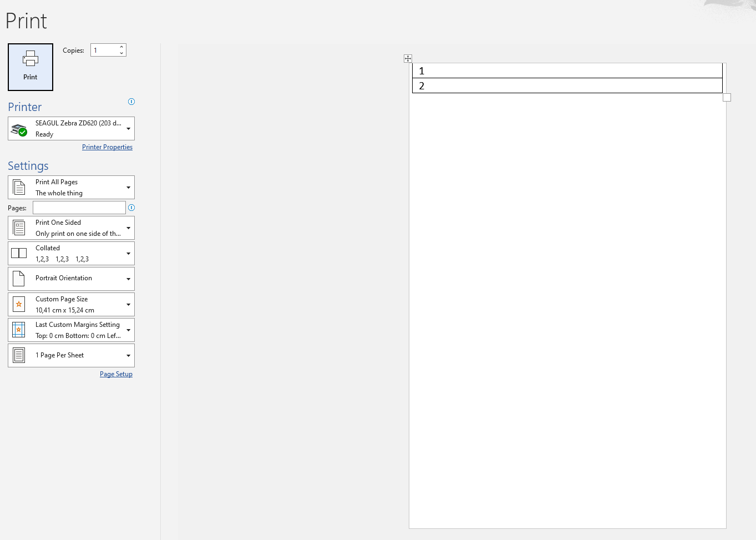Click the info icon beside the Printer heading
Screen dimensions: 756x540
[131, 102]
